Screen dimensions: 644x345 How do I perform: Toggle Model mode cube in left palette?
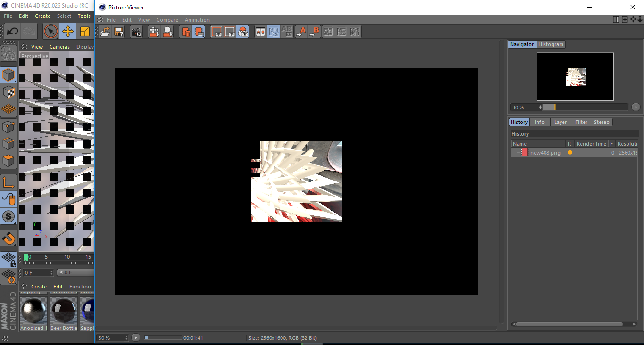pyautogui.click(x=8, y=75)
